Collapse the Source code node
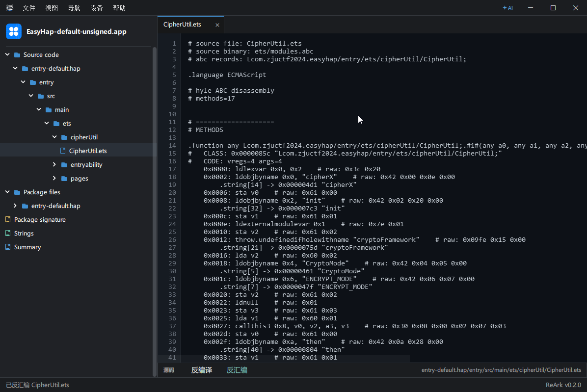 (7, 54)
